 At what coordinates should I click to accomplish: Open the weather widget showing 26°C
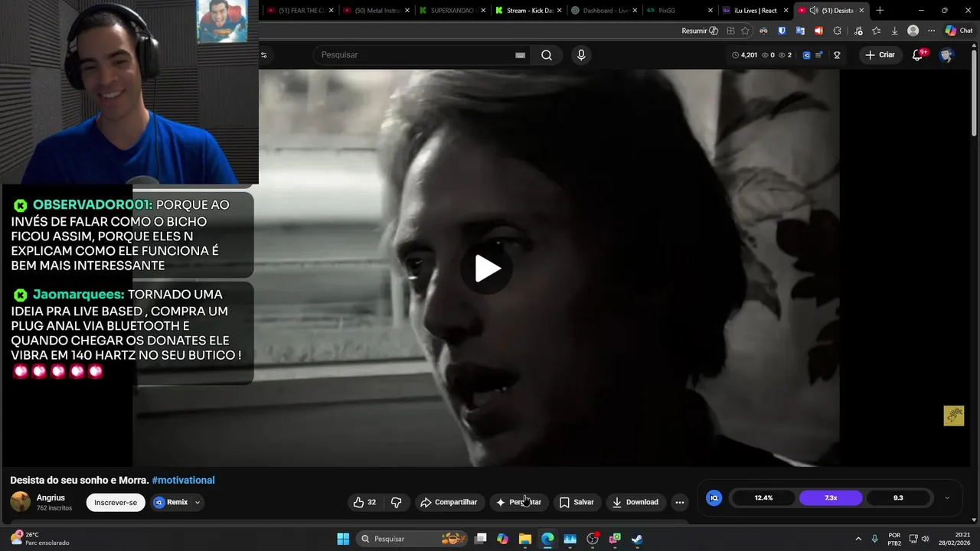point(40,539)
